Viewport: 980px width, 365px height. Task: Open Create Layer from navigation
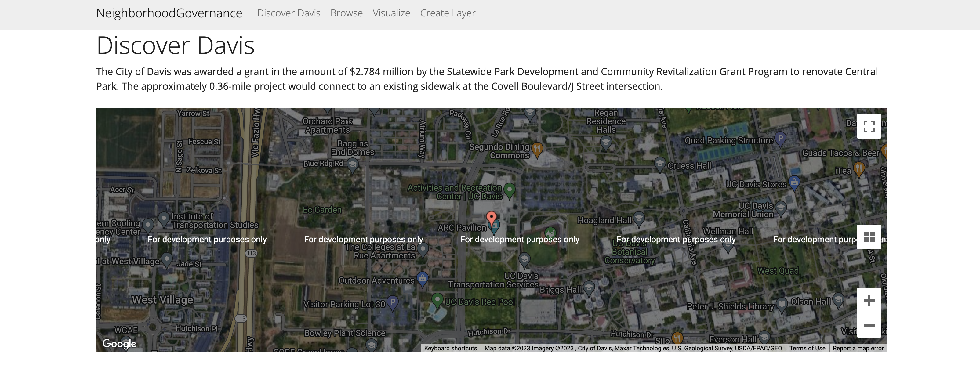[x=447, y=13]
